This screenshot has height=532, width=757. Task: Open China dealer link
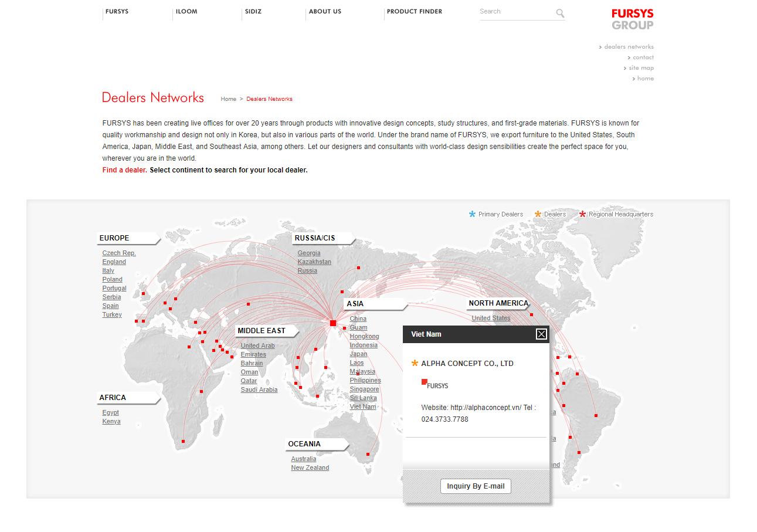pos(358,319)
